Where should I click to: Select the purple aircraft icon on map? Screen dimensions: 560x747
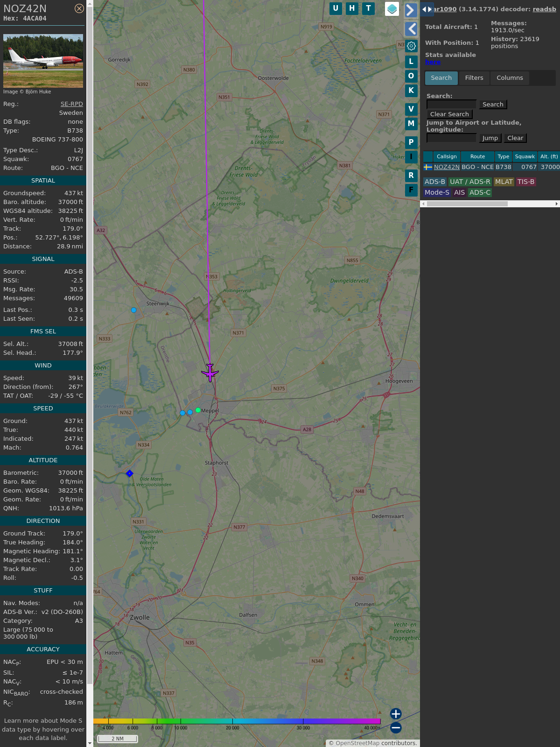coord(210,373)
